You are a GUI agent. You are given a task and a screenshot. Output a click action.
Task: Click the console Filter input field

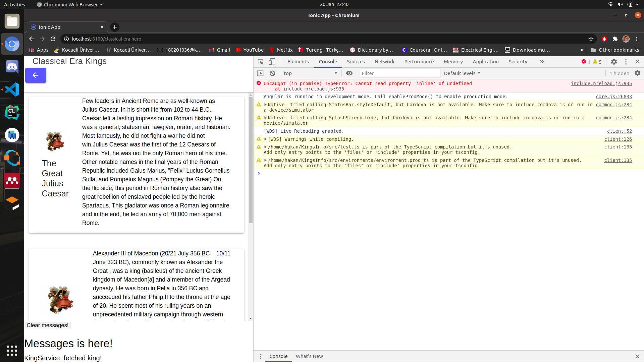[399, 73]
